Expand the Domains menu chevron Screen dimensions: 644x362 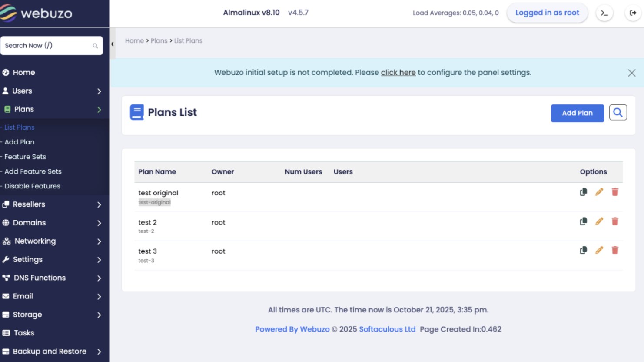pos(99,223)
